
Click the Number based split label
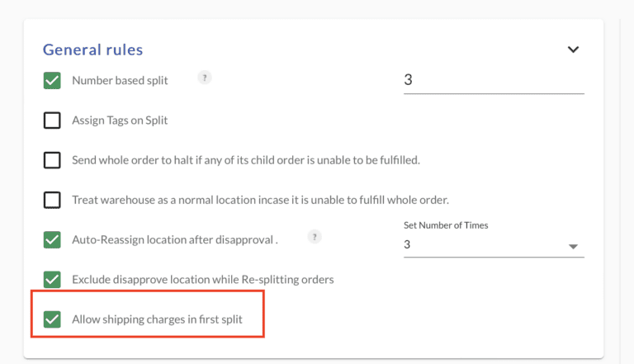(120, 81)
